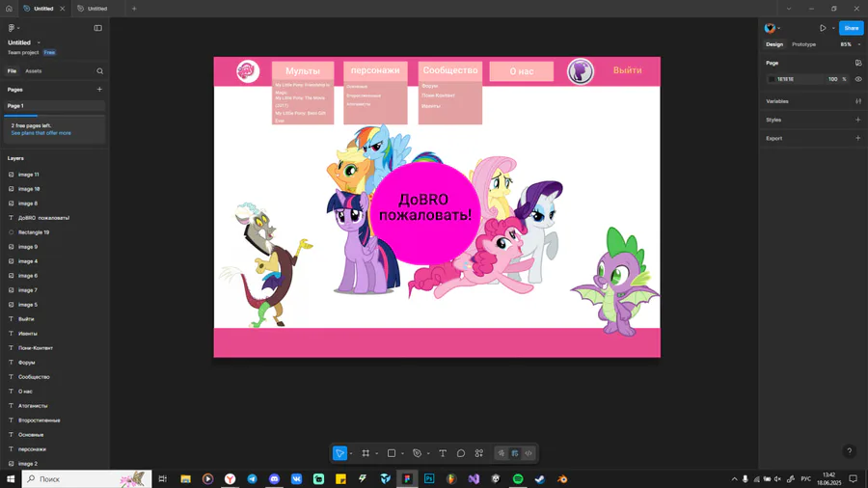Open shape tools dropdown arrow

pos(402,453)
